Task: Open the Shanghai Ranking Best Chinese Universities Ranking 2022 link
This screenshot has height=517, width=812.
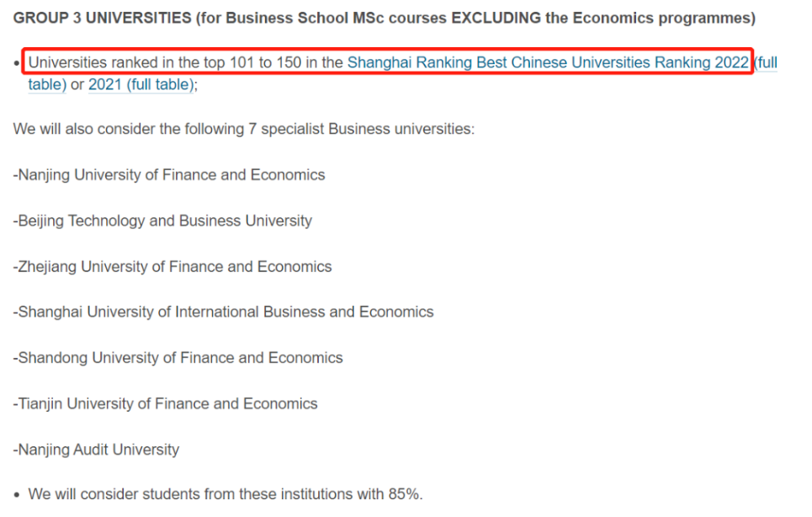Action: click(547, 62)
